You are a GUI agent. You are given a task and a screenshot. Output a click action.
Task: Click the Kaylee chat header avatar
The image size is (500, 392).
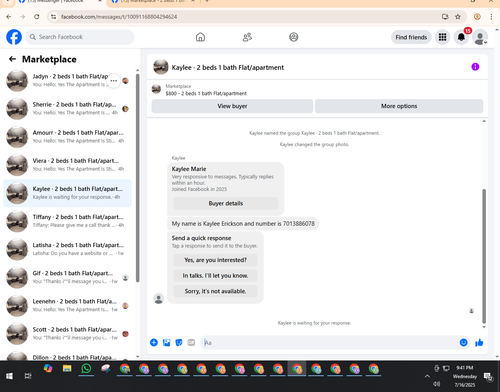coord(161,67)
